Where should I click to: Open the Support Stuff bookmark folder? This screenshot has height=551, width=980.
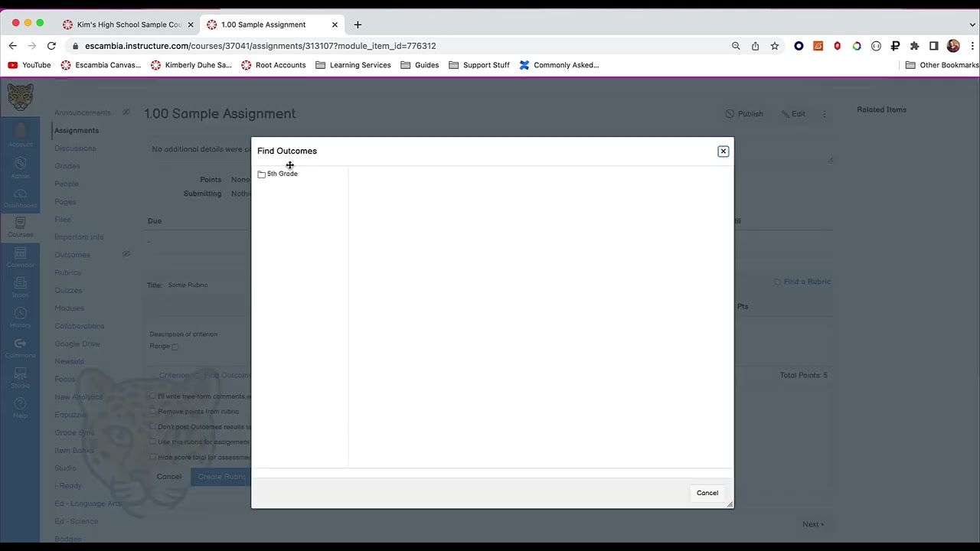tap(479, 65)
